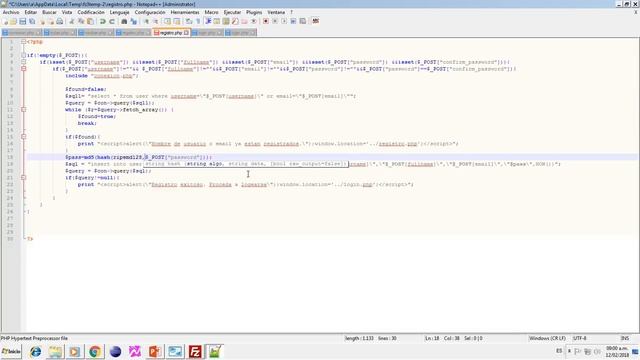Toggle INS mode in status bar
The height and width of the screenshot is (360, 640).
(624, 338)
